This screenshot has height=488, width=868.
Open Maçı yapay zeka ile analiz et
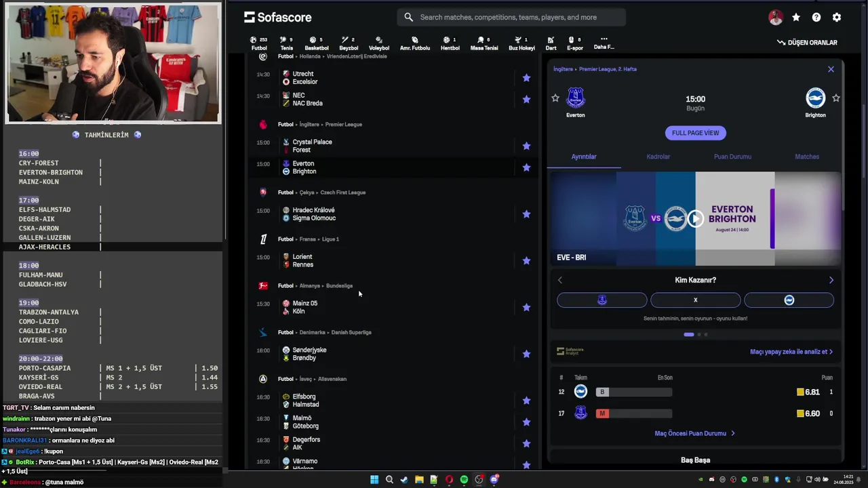pyautogui.click(x=791, y=352)
